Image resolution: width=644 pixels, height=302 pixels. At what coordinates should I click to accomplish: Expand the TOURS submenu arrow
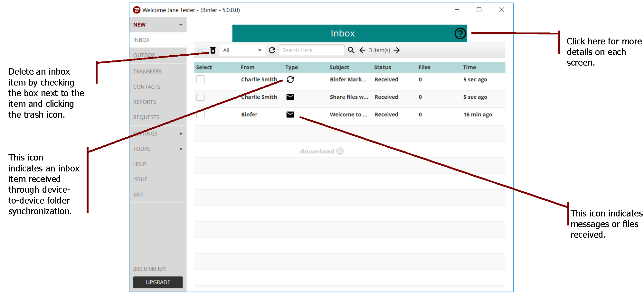181,149
